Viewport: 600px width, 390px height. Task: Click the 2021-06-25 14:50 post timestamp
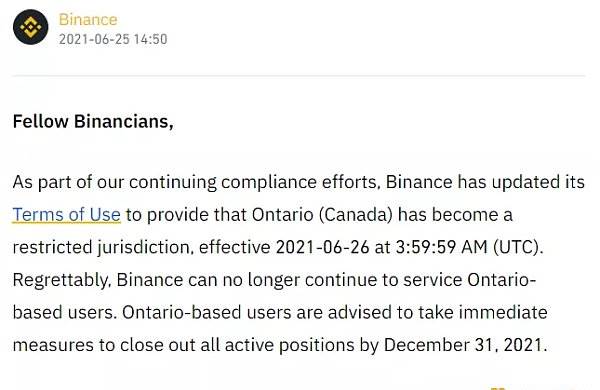113,39
